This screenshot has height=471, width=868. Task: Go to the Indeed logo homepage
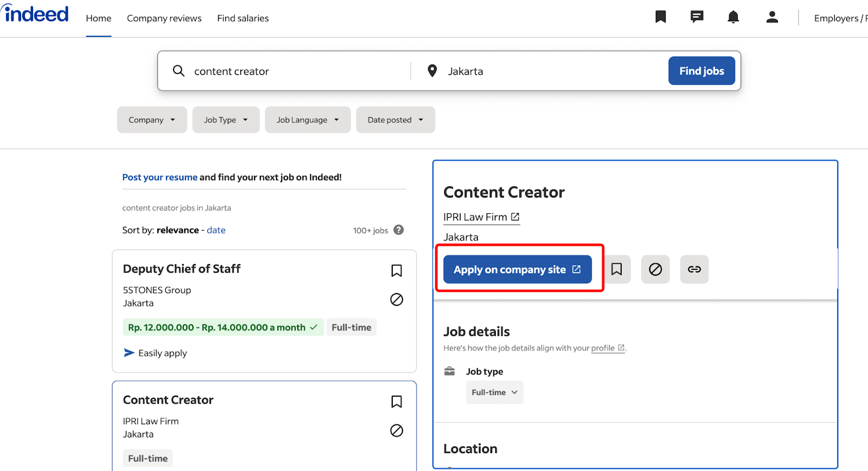(x=36, y=14)
